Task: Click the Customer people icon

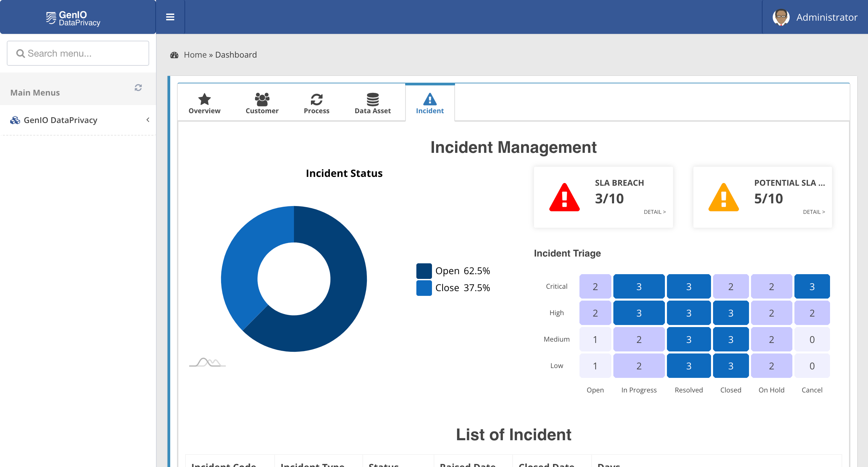Action: [x=261, y=99]
